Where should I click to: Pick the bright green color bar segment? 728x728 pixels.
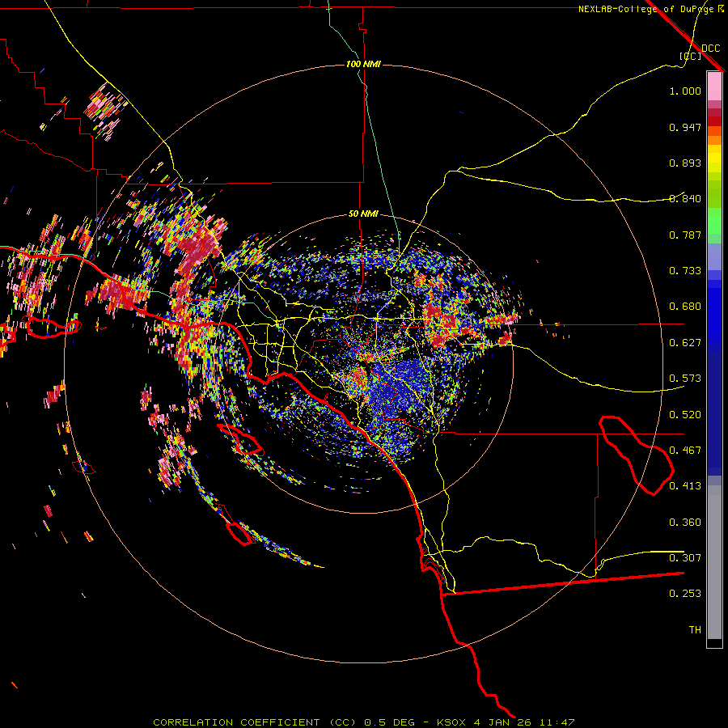[714, 221]
